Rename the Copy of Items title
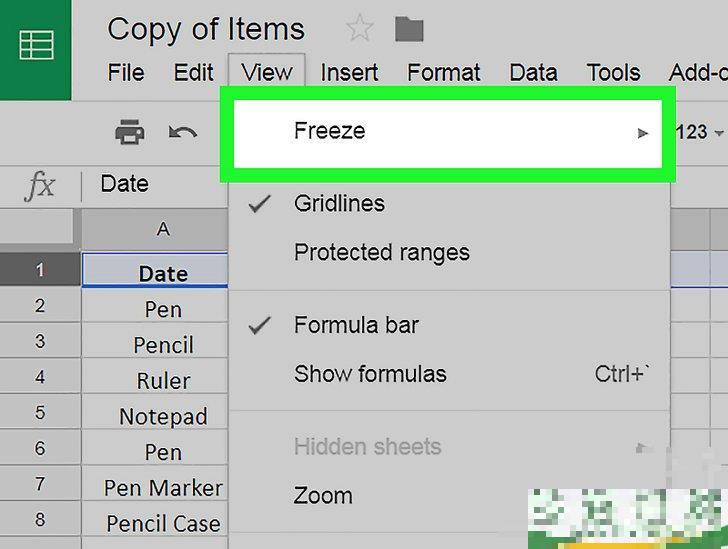Image resolution: width=728 pixels, height=549 pixels. [206, 29]
